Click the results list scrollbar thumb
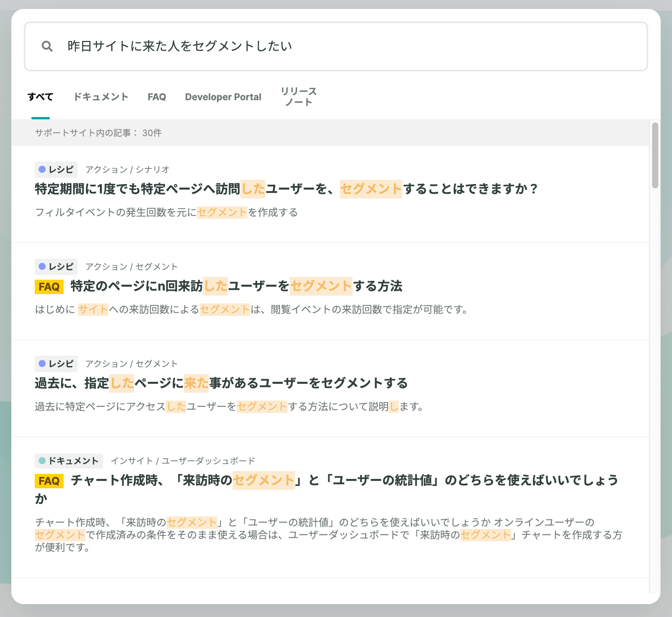Image resolution: width=672 pixels, height=617 pixels. [x=655, y=155]
